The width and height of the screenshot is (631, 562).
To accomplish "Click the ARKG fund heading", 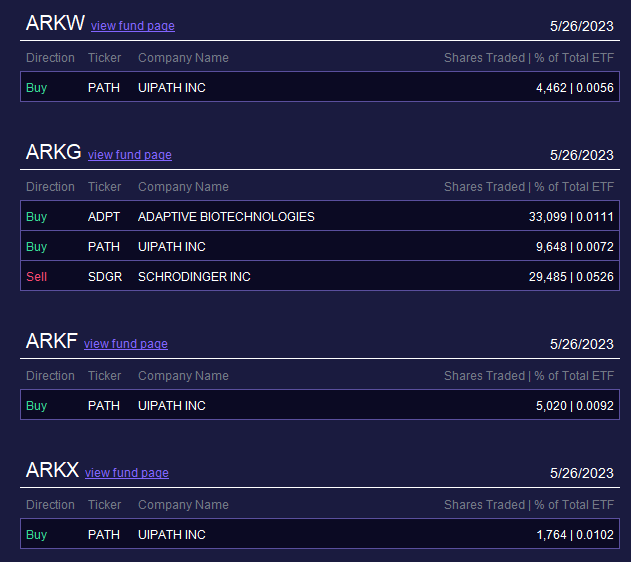I will [54, 152].
